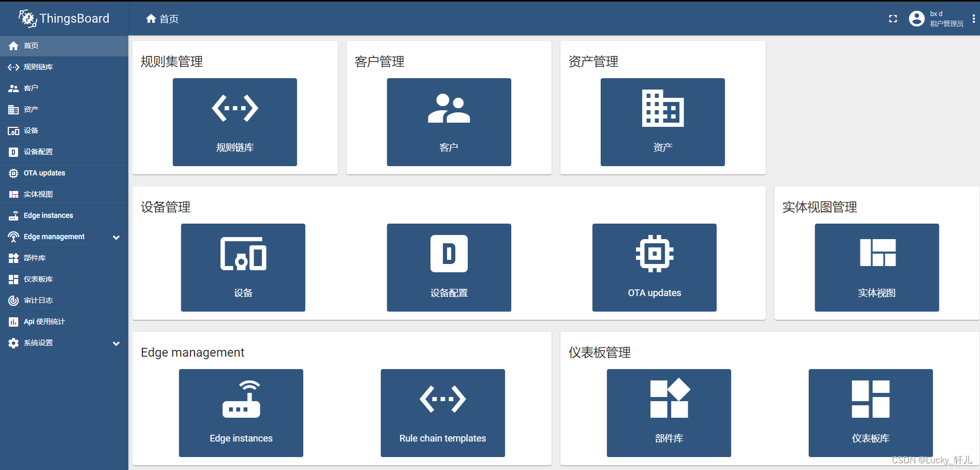Click the user avatar icon in header

(917, 19)
